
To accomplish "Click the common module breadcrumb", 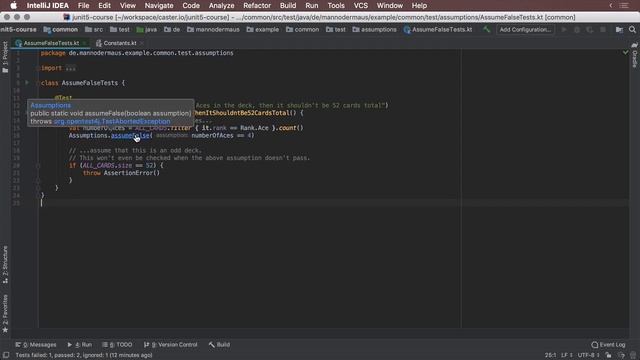I will (61, 29).
